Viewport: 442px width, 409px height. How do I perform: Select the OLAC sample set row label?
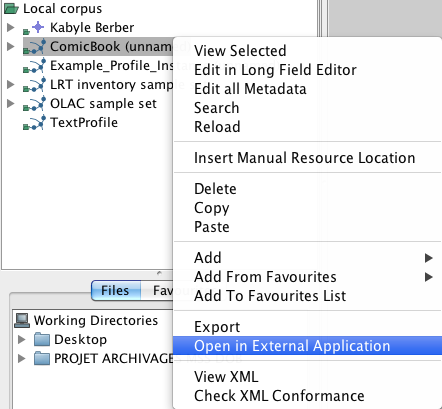(103, 104)
